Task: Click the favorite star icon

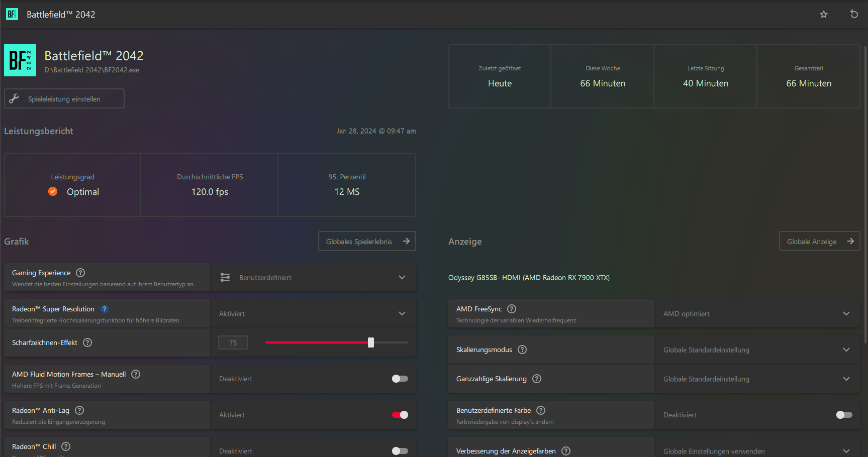Action: (x=823, y=14)
